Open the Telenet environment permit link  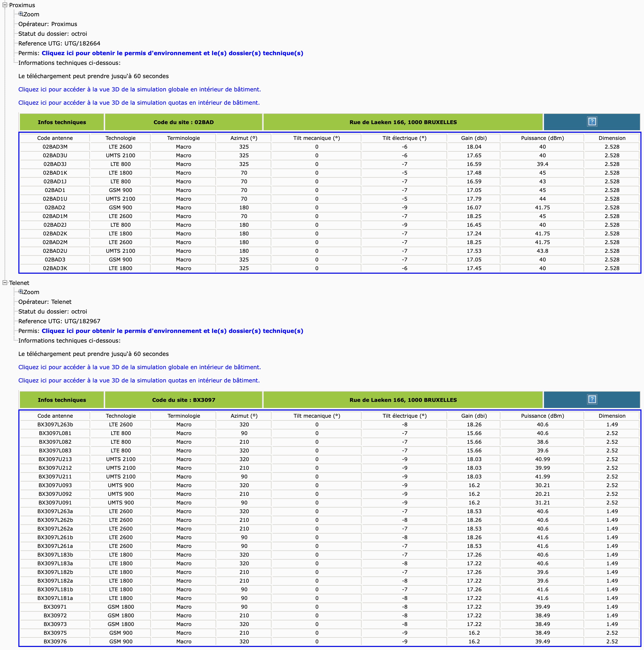coord(172,331)
